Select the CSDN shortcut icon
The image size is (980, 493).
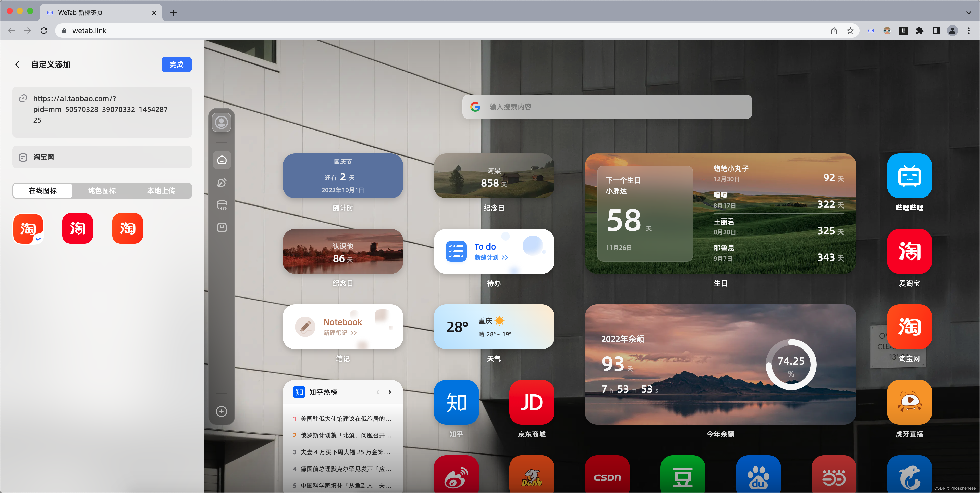[607, 476]
